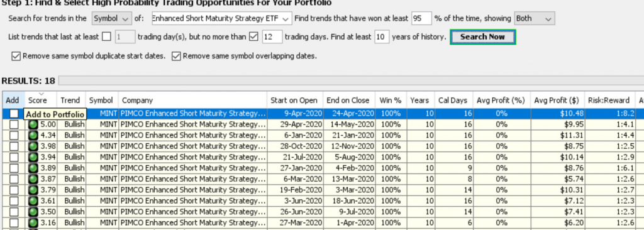The image size is (644, 230).
Task: Sort by Win % column header
Action: [391, 100]
